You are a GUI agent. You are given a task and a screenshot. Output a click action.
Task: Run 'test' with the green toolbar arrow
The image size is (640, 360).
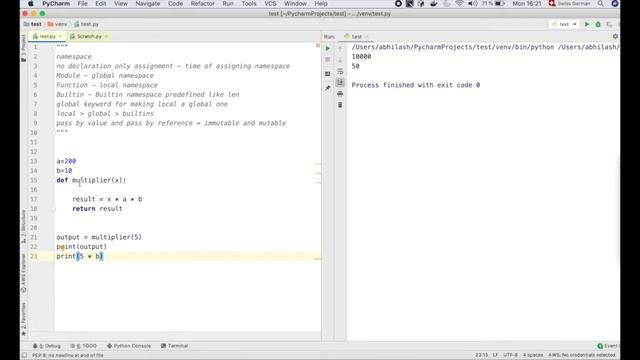click(x=587, y=24)
